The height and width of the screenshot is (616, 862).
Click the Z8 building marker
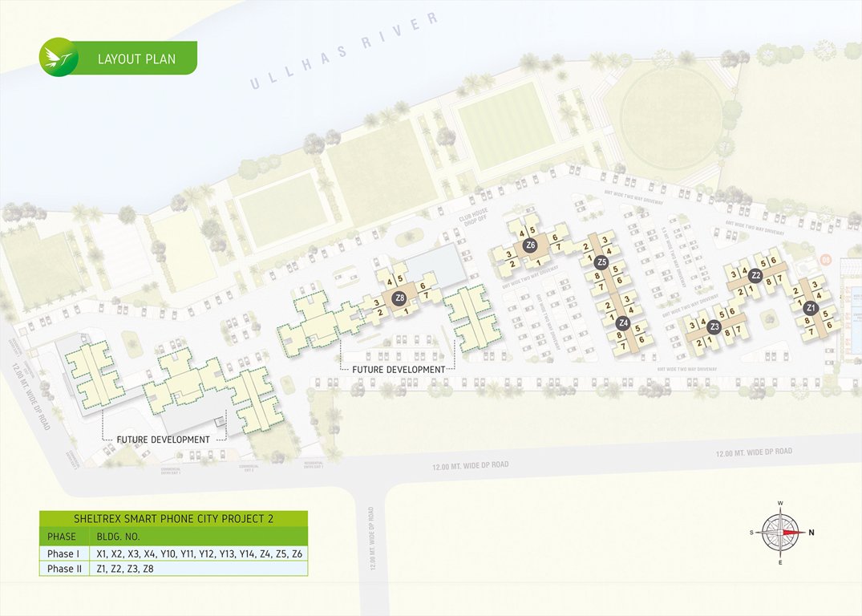(x=399, y=298)
